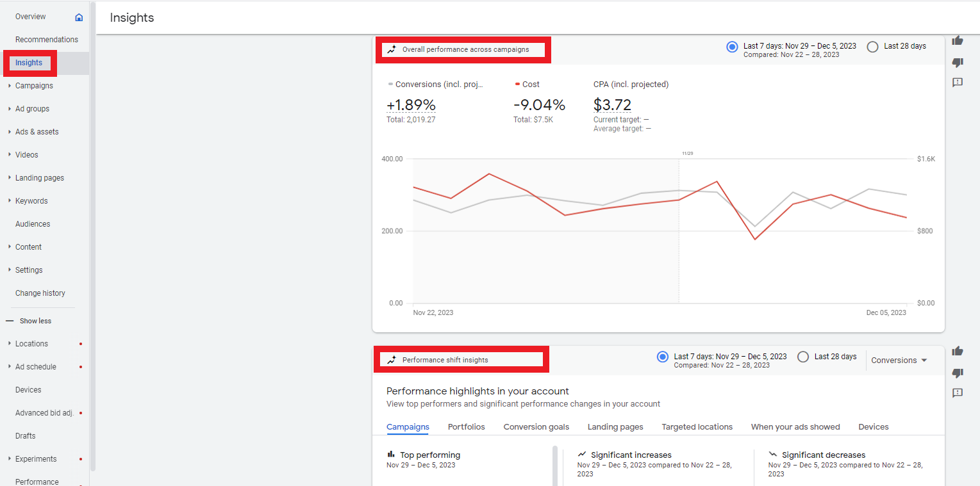The image size is (980, 486).
Task: Select Last 28 days for overall performance
Action: pyautogui.click(x=872, y=46)
